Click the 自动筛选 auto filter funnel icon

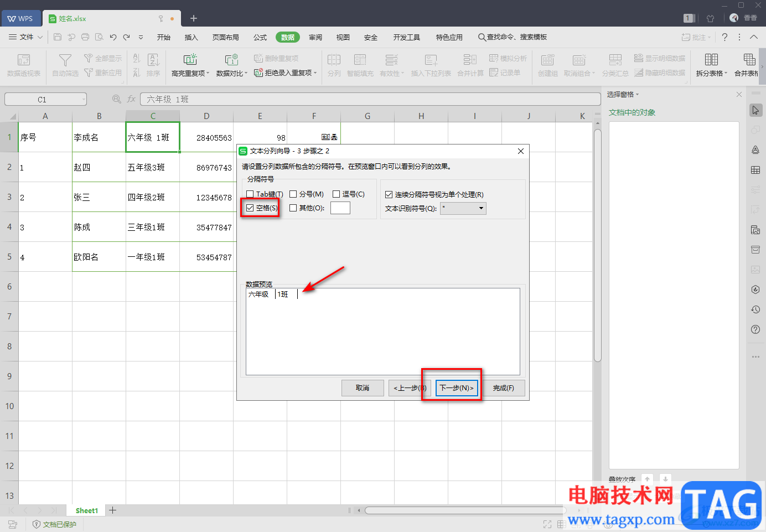(x=65, y=60)
